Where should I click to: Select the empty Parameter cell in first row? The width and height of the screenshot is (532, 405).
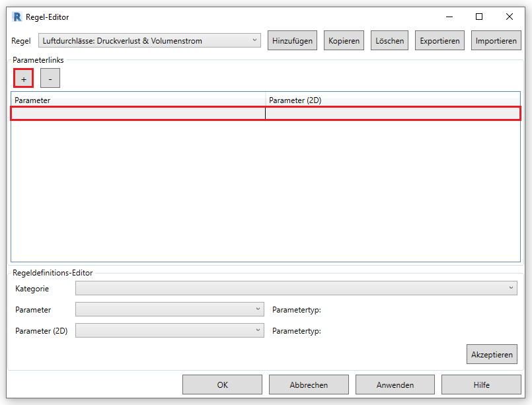[138, 114]
